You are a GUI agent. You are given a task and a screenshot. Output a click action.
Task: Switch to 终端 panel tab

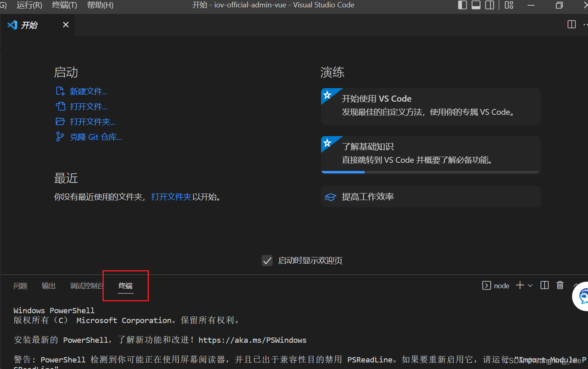(125, 286)
